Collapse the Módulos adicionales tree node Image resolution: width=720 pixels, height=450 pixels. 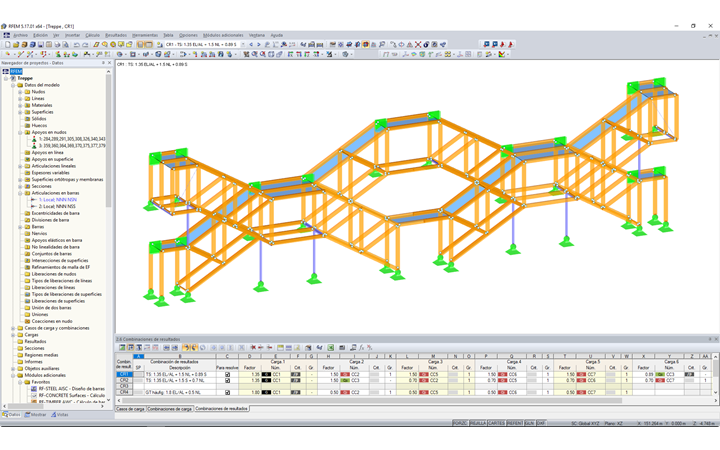pos(13,376)
